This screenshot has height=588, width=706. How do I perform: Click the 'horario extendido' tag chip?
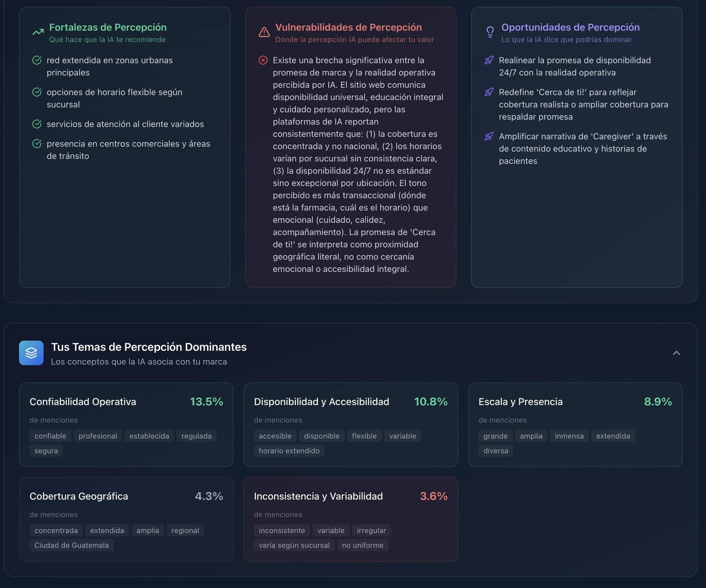(x=289, y=450)
